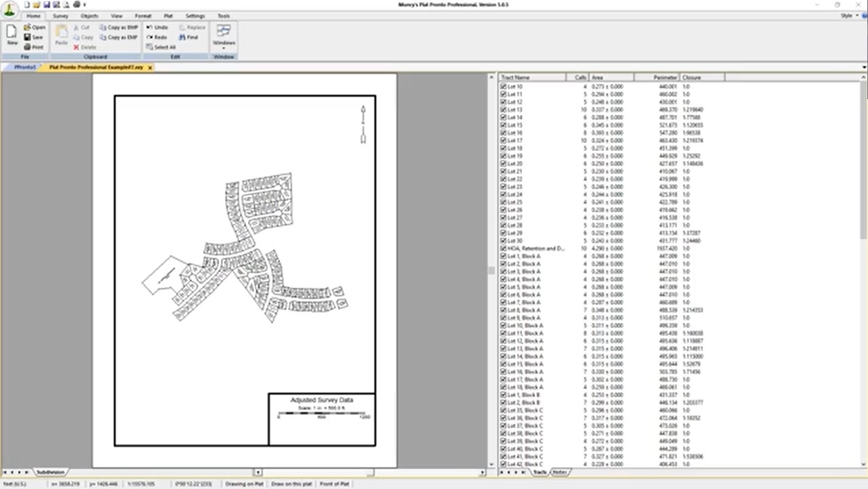The height and width of the screenshot is (489, 868).
Task: Click 'Drawing on Plat' in status bar
Action: point(245,484)
